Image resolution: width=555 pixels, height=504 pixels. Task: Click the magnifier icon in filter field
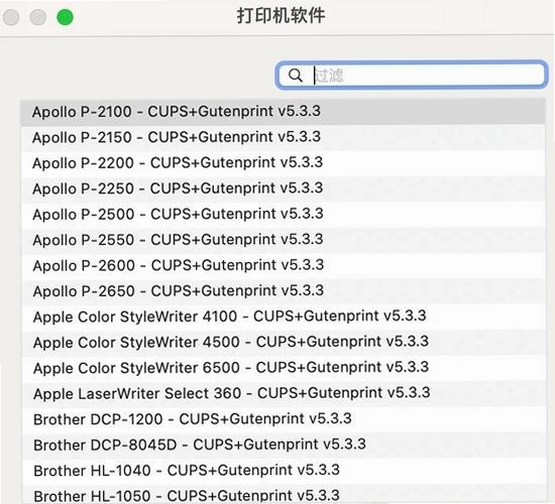(x=295, y=75)
